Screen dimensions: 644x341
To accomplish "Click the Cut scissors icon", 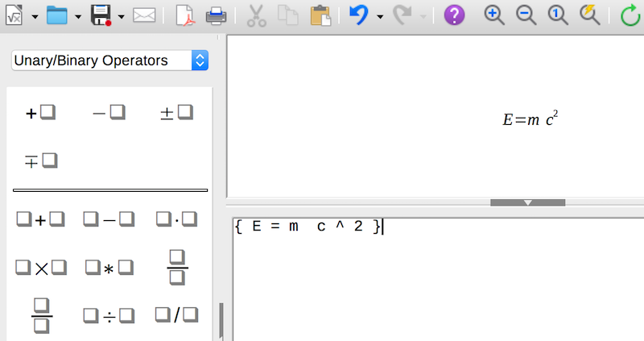I will [x=256, y=16].
